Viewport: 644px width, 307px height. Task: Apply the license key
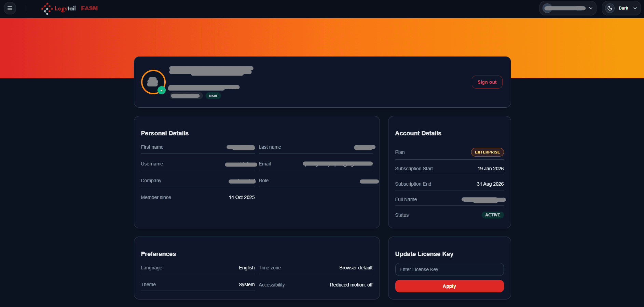coord(449,286)
